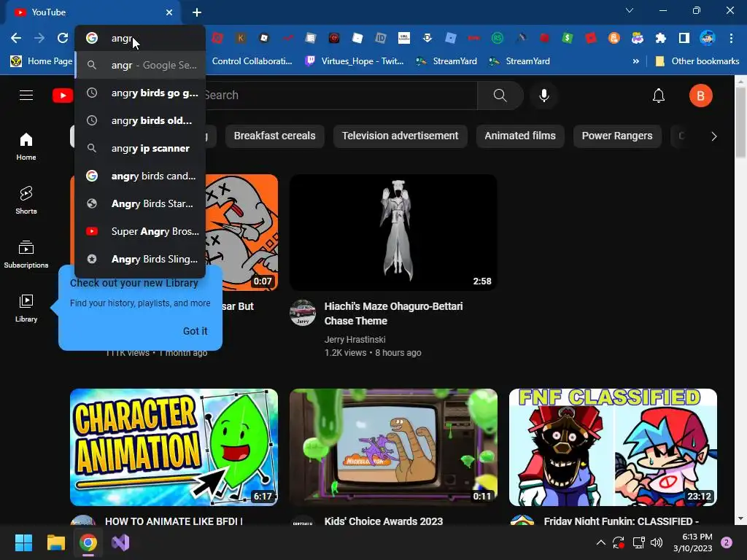Show more chips with right arrow

[x=713, y=136]
